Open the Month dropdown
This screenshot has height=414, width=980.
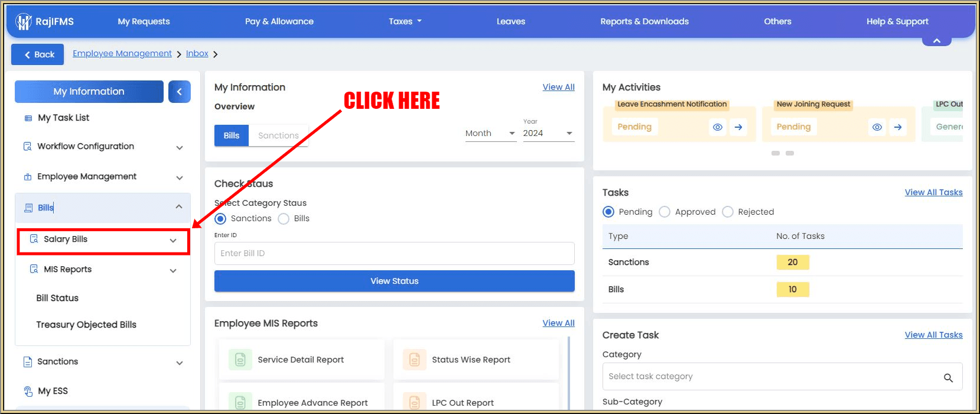[x=491, y=134]
